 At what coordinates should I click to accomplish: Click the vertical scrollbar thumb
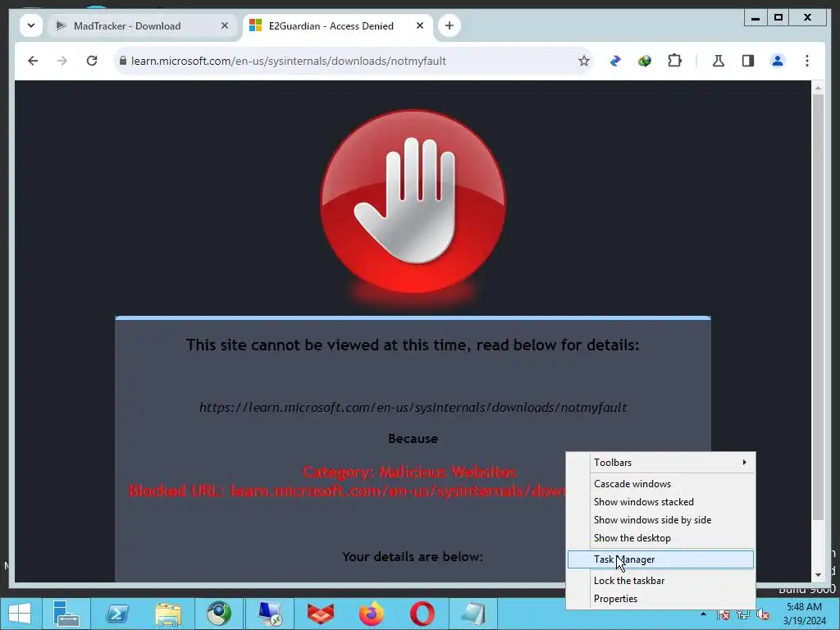click(818, 307)
